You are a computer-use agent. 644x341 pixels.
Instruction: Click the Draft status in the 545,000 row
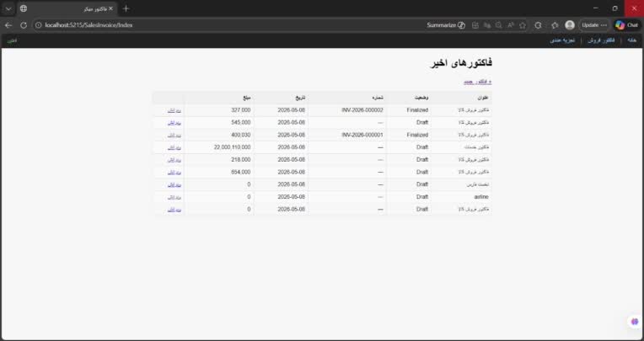pyautogui.click(x=422, y=122)
